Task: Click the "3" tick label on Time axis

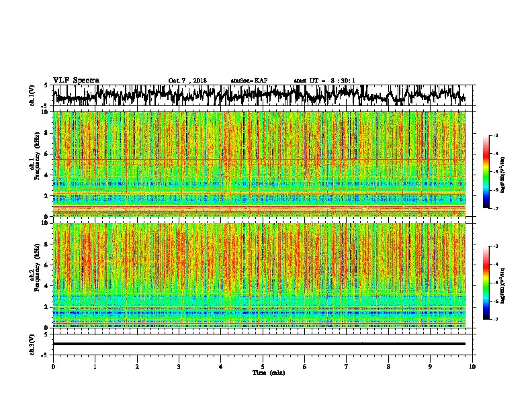Action: 179,367
